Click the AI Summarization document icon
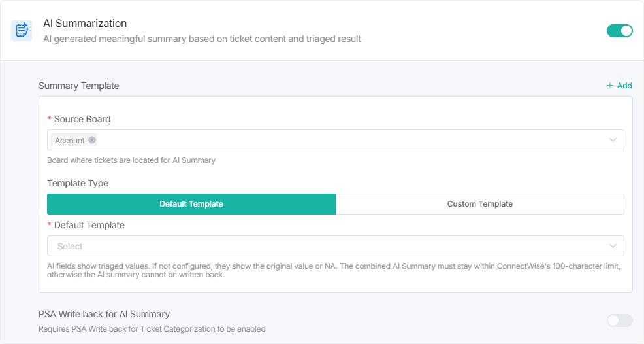The image size is (644, 344). point(22,30)
